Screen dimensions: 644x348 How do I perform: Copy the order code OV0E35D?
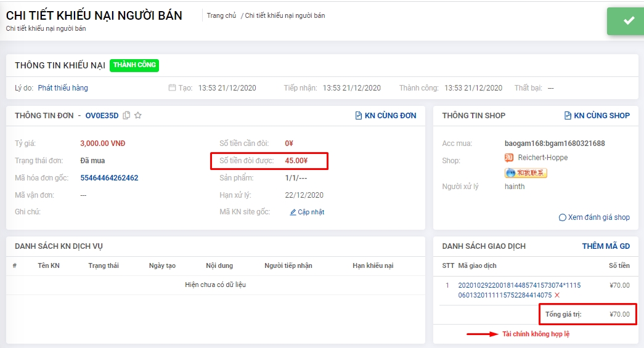pyautogui.click(x=126, y=115)
